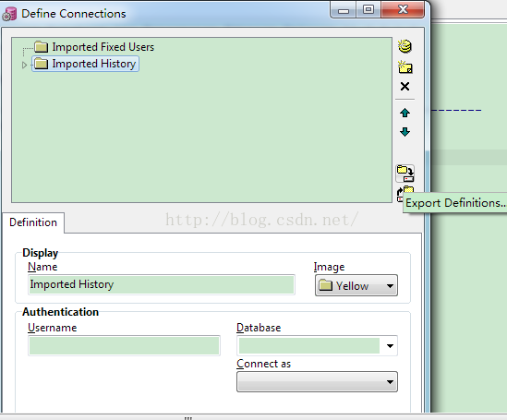This screenshot has height=420, width=507.
Task: Select the Imported History folder
Action: (x=85, y=64)
